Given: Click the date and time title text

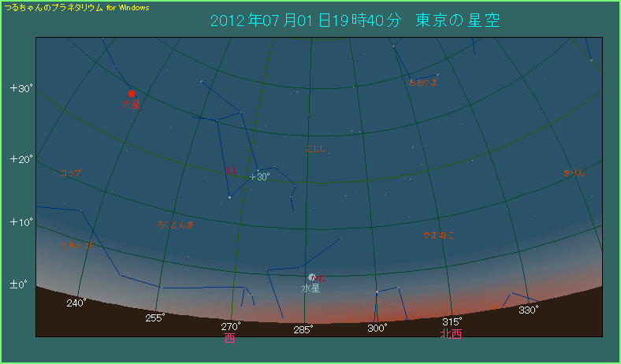Looking at the screenshot, I should coord(355,21).
